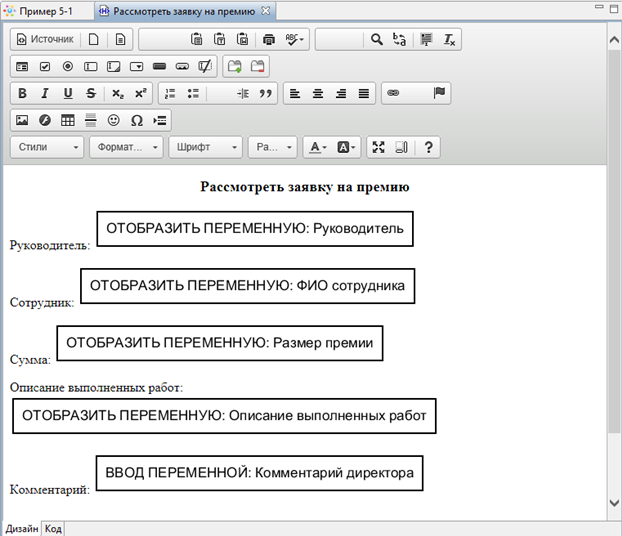Viewport: 622px width, 536px height.
Task: Open the Шрифт font dropdown
Action: coord(205,147)
